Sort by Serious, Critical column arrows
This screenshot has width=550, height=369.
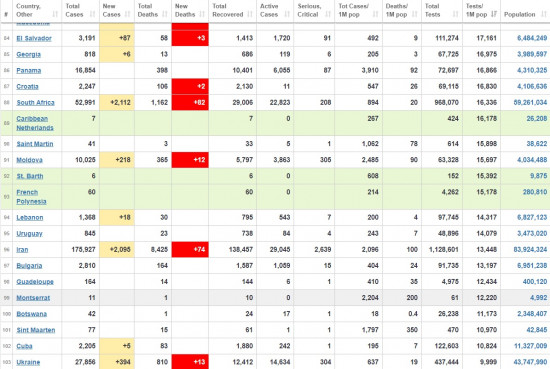(328, 14)
